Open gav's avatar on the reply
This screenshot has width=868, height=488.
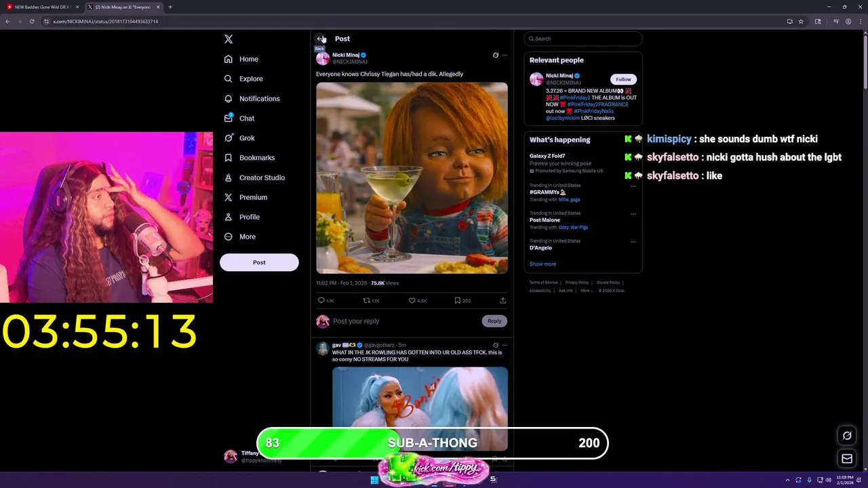pyautogui.click(x=322, y=348)
